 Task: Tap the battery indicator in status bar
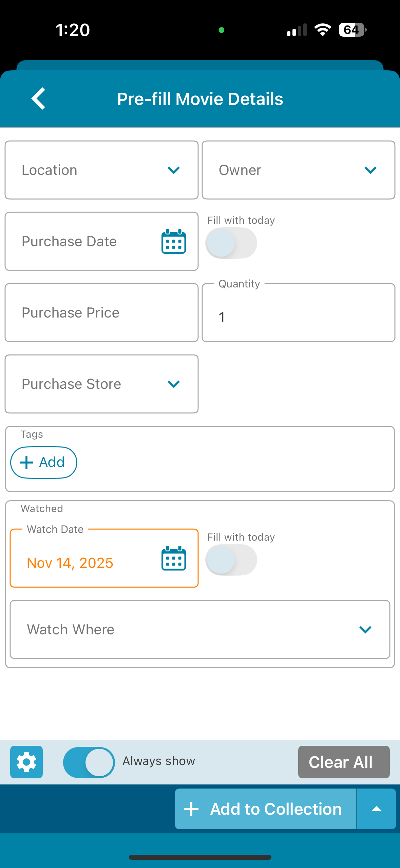(x=352, y=30)
